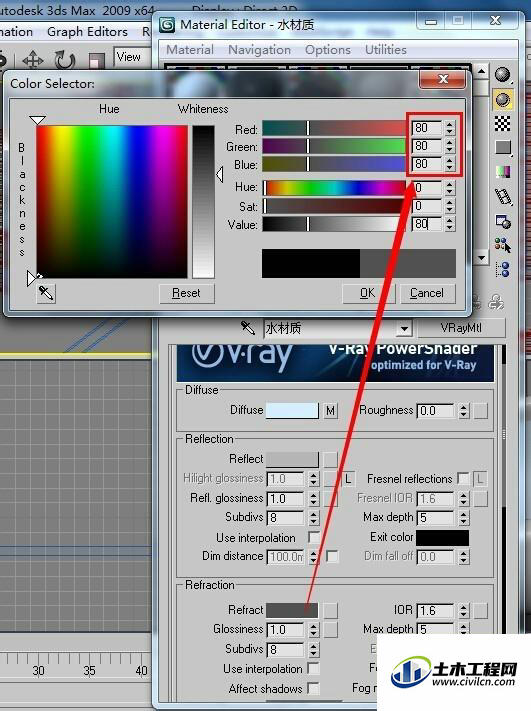Click the Whiteness vertical gradient bar

203,201
